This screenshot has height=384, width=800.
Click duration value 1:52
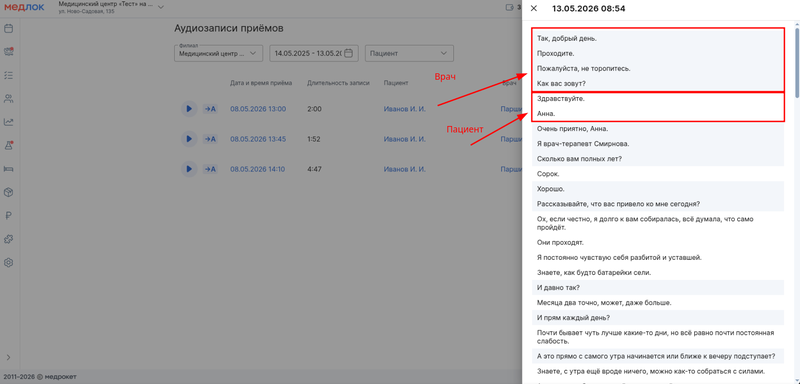click(315, 139)
